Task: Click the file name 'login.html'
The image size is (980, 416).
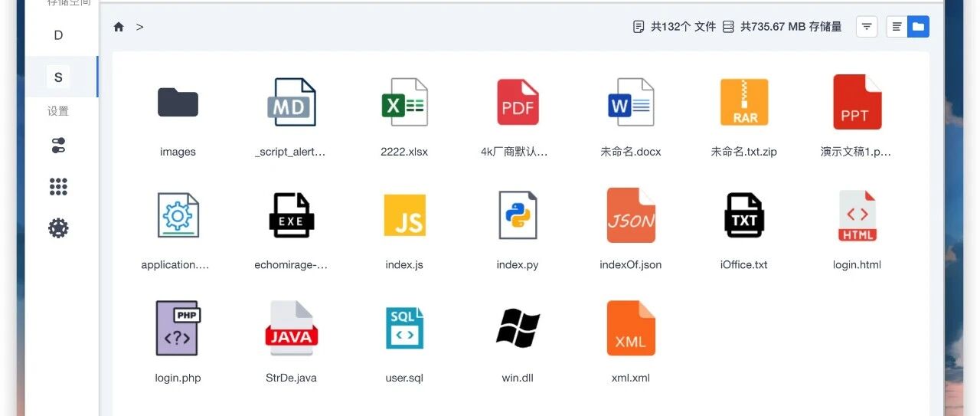Action: click(x=857, y=265)
